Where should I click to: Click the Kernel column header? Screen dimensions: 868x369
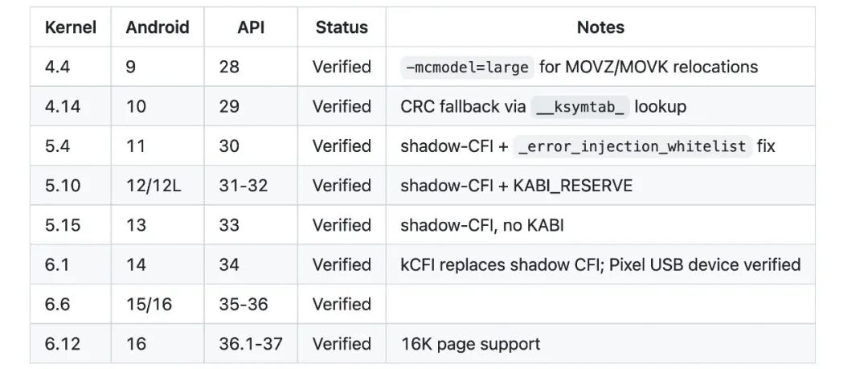point(70,27)
